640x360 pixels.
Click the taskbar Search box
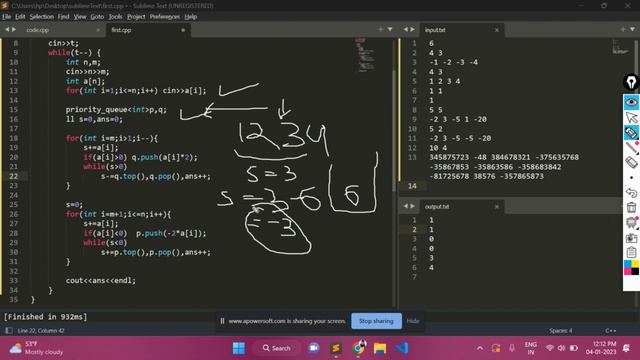click(276, 348)
